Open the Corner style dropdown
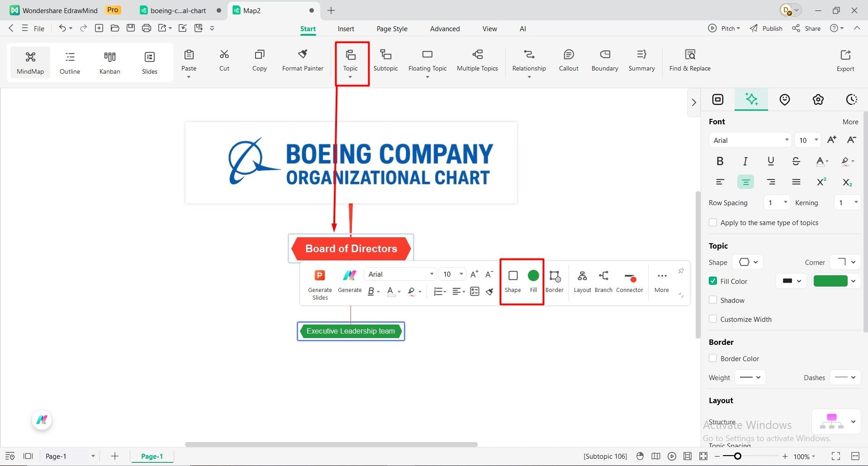 point(845,262)
